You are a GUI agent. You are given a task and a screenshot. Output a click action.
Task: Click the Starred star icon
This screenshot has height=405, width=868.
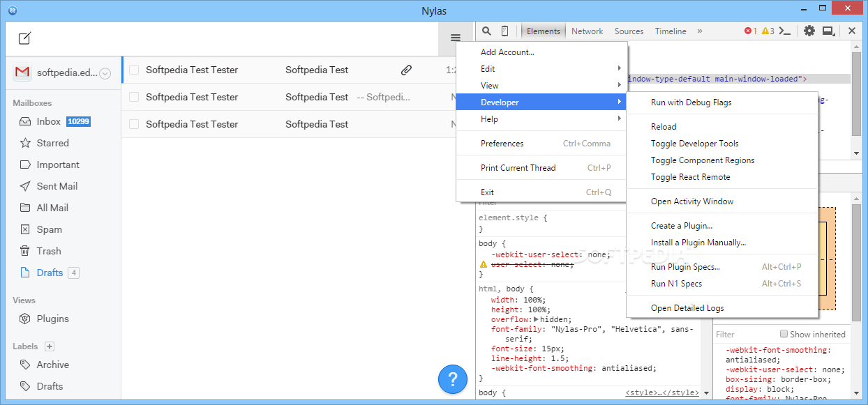coord(25,143)
